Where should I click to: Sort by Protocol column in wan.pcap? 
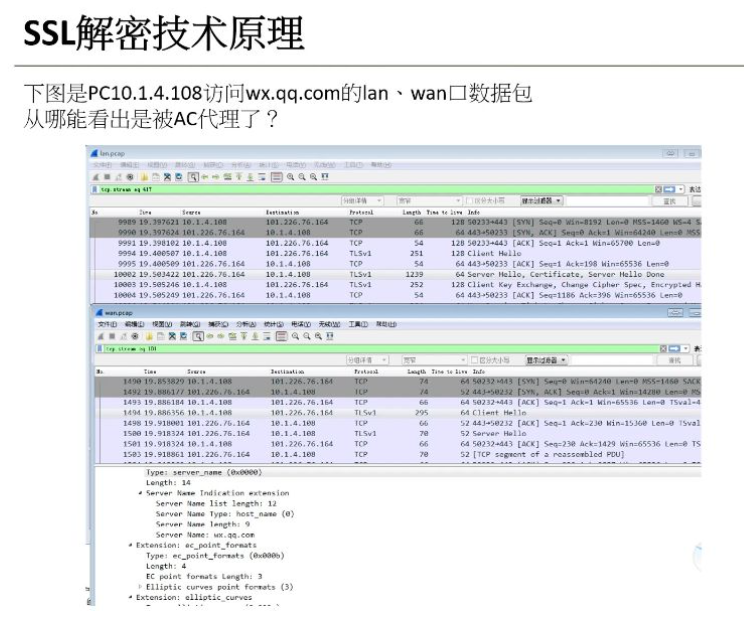(366, 372)
